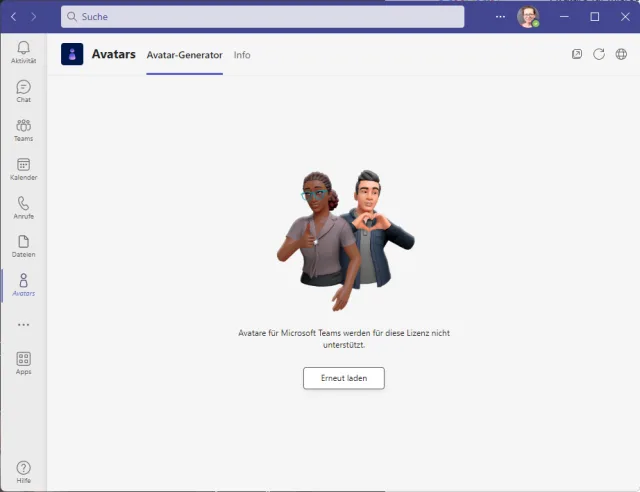Screen dimensions: 640x492
Task: Click the Erneut laden button
Action: click(344, 378)
